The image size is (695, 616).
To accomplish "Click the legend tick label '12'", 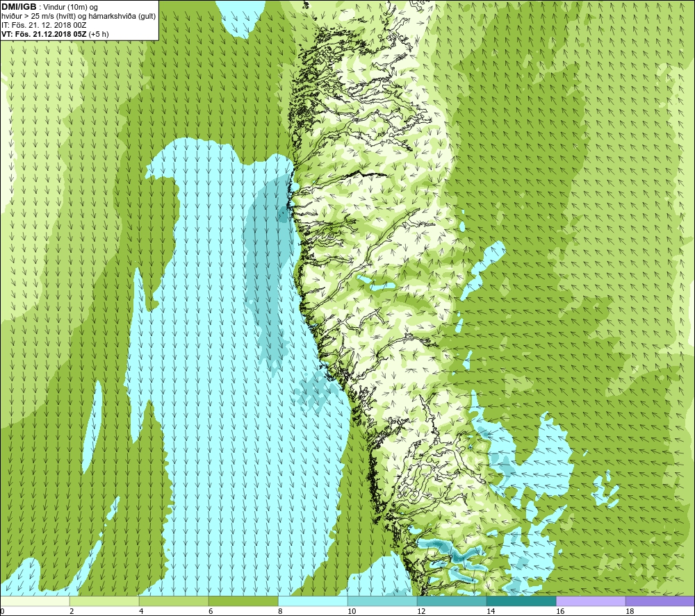I will pos(421,612).
